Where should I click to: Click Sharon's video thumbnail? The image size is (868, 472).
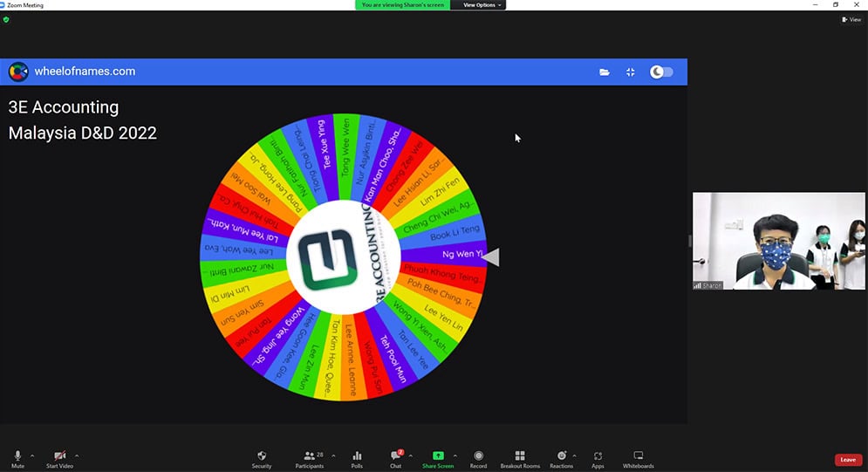[778, 241]
